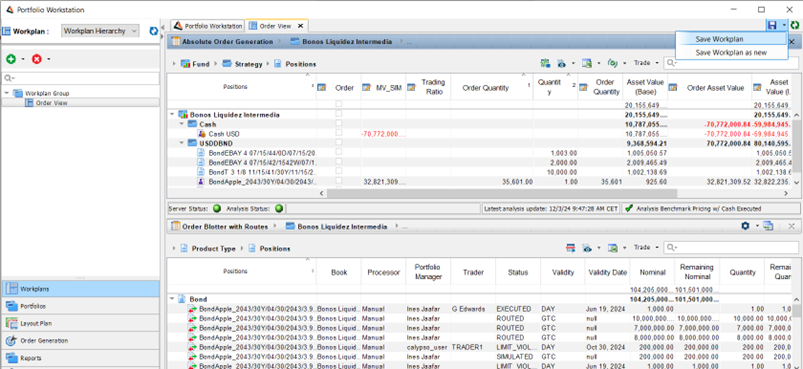Choose Save Workplan as new

point(731,52)
